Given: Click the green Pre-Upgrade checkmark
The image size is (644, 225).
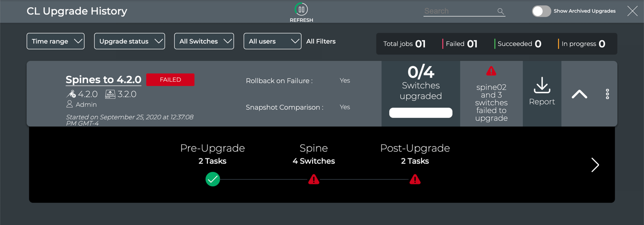Looking at the screenshot, I should click(213, 180).
